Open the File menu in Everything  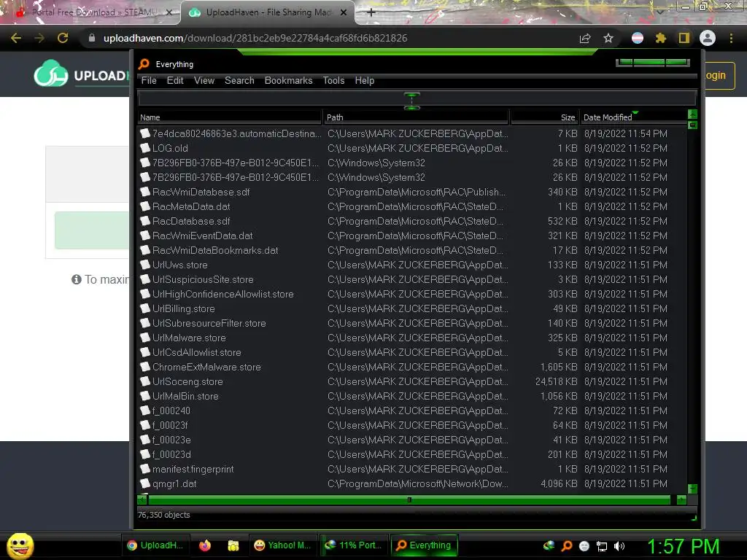pyautogui.click(x=149, y=80)
